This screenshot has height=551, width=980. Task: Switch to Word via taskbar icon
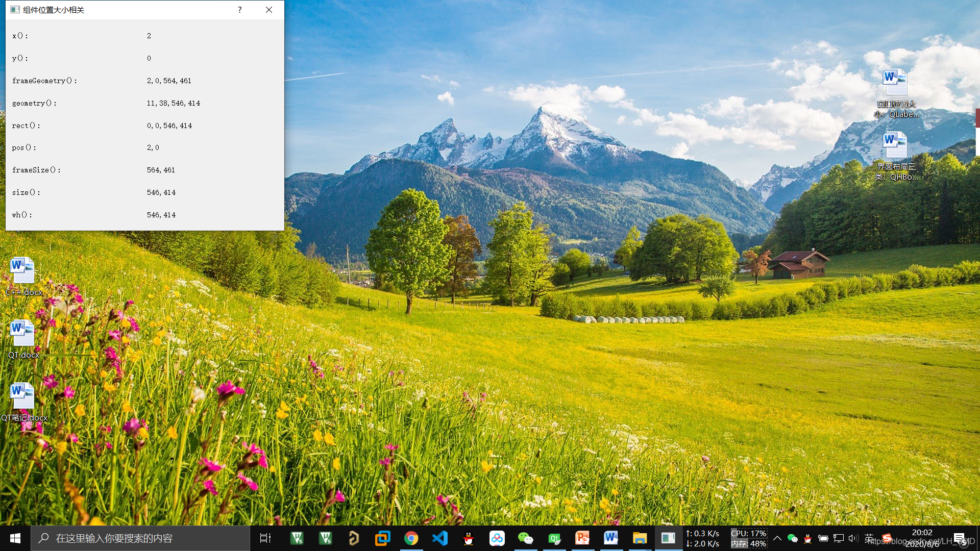(x=611, y=538)
